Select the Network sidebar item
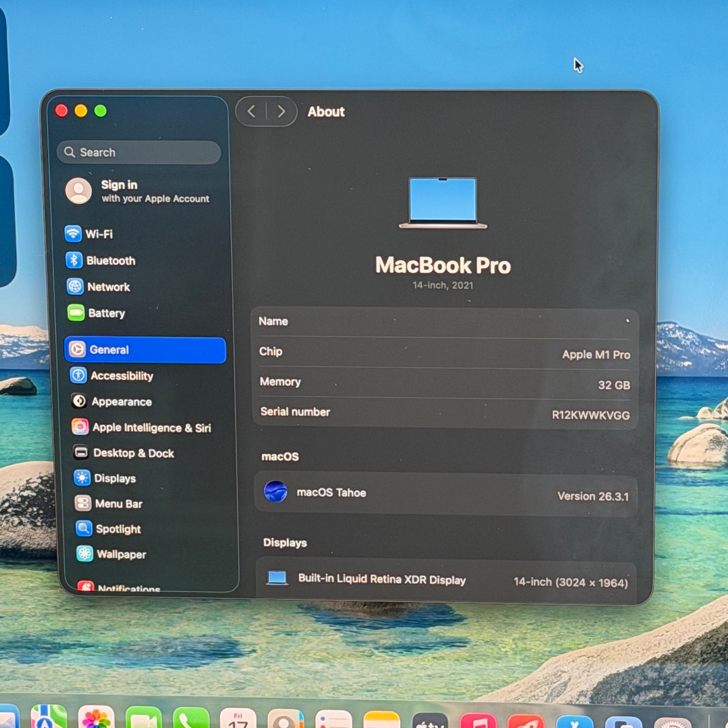728x728 pixels. 108,287
